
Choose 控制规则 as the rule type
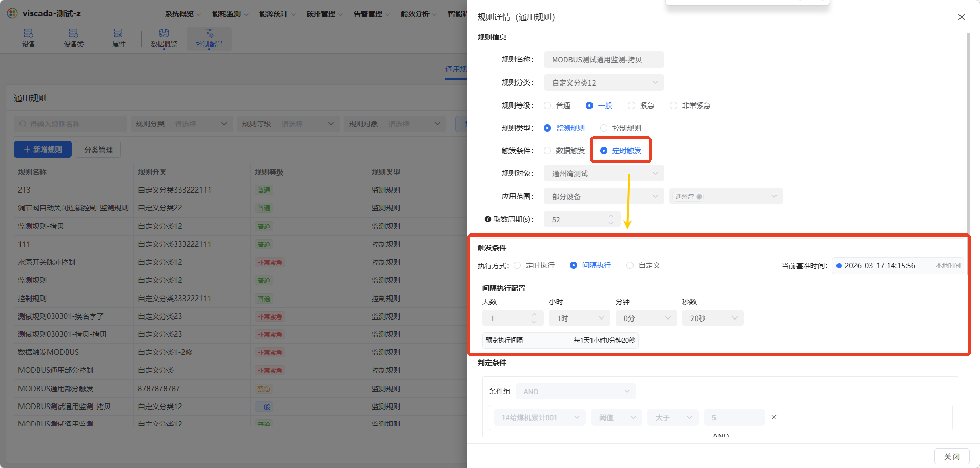(x=604, y=128)
